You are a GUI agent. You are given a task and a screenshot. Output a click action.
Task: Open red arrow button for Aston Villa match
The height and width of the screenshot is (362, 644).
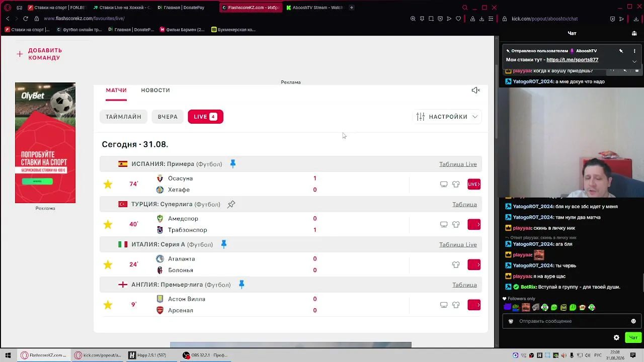coord(474,305)
